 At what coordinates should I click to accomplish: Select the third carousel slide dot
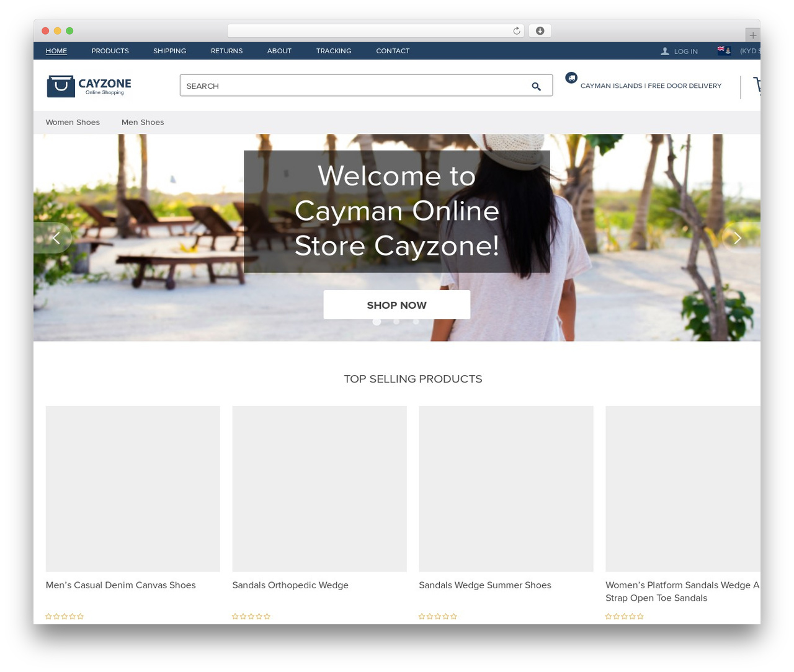pyautogui.click(x=416, y=321)
